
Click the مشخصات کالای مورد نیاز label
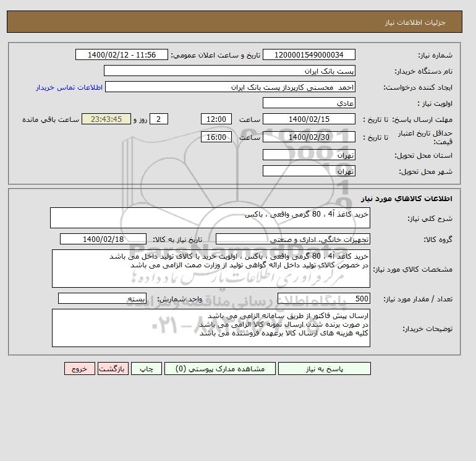click(x=412, y=270)
